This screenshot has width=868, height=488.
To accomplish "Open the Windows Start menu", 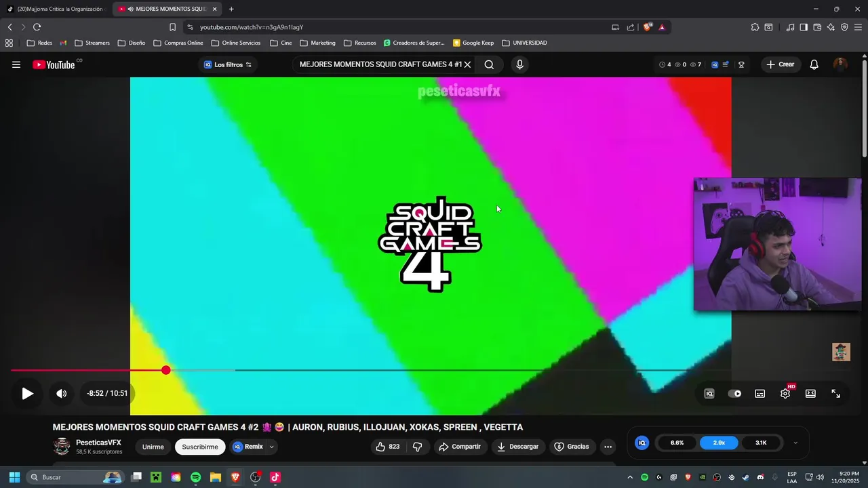I will point(14,477).
